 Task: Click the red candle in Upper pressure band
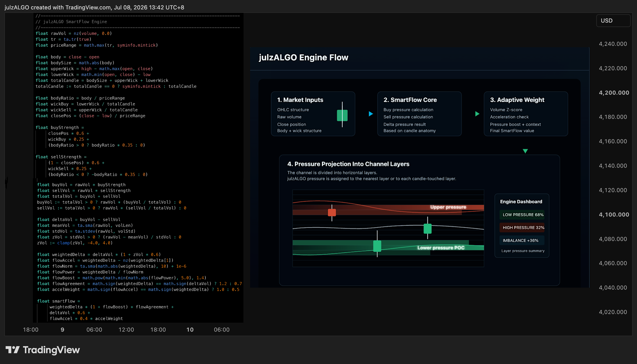click(x=332, y=213)
